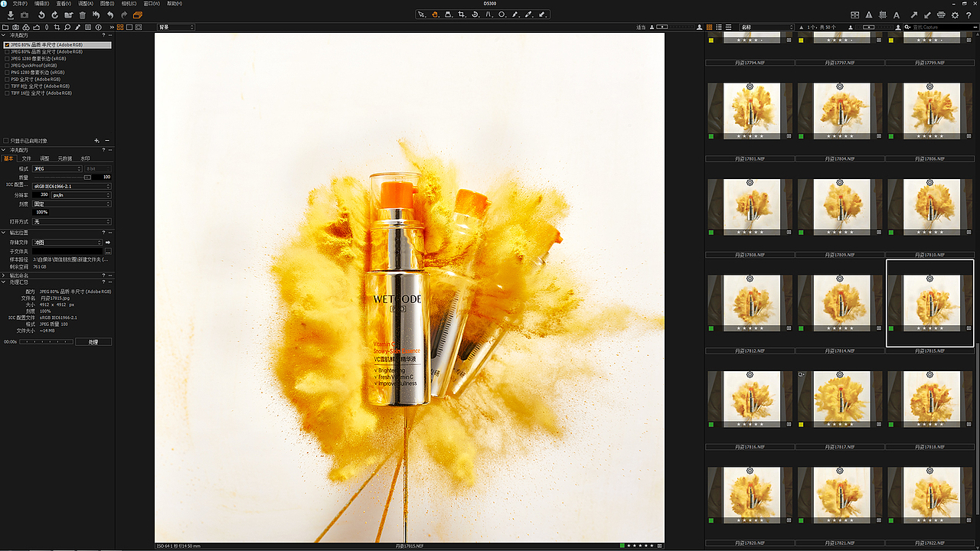Select the orange Pan hand cursor tool
980x551 pixels.
click(x=435, y=15)
